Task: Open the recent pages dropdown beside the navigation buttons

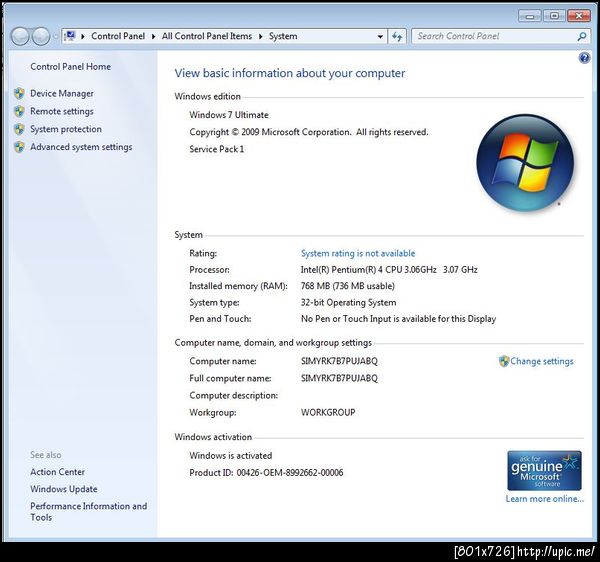Action: pyautogui.click(x=55, y=37)
